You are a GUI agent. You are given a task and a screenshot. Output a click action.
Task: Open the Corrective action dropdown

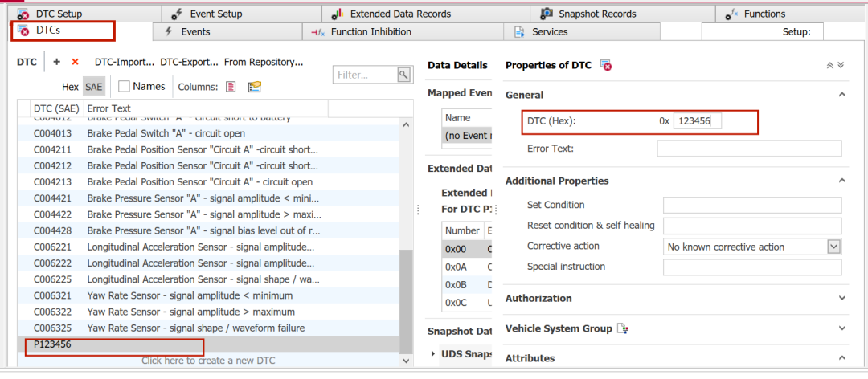[833, 247]
